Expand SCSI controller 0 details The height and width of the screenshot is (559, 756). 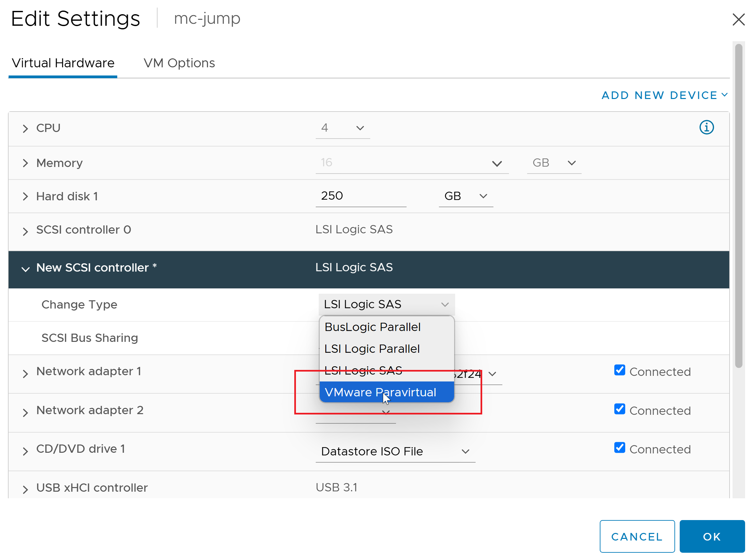pos(25,231)
